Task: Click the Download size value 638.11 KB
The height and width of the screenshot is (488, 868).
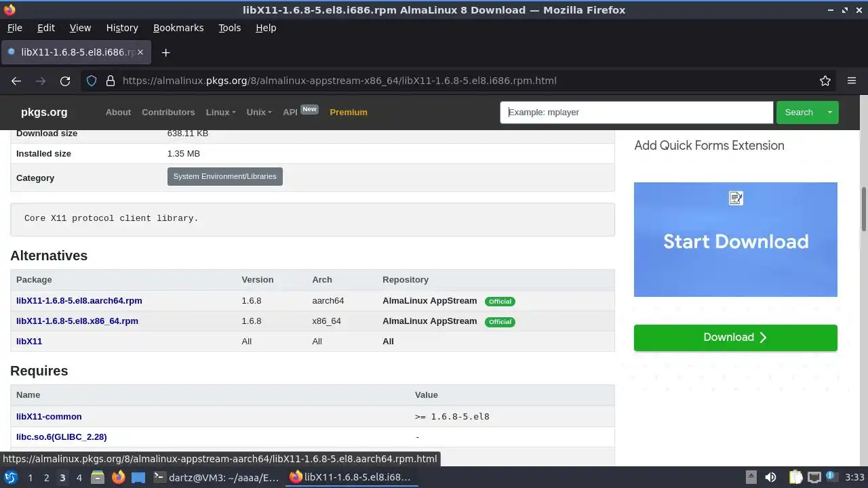Action: (x=188, y=134)
